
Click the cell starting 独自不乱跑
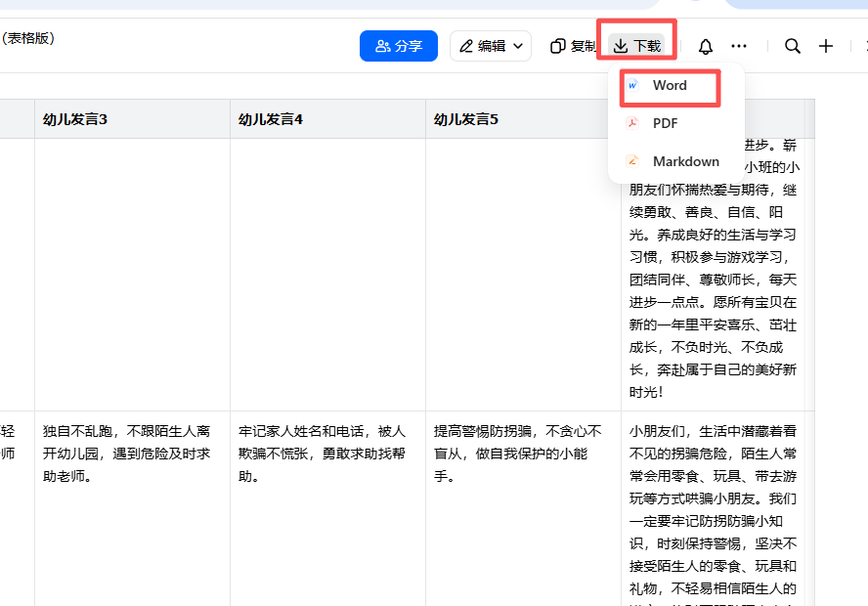tap(132, 508)
